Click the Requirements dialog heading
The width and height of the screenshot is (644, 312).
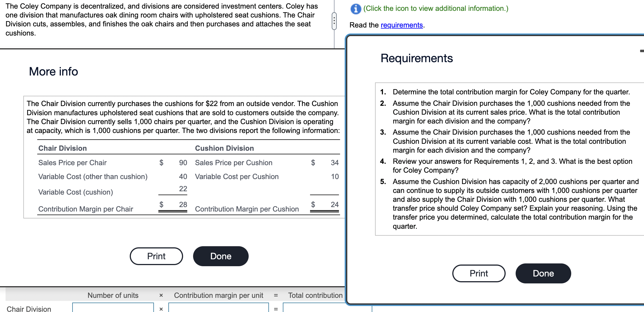[x=416, y=58]
